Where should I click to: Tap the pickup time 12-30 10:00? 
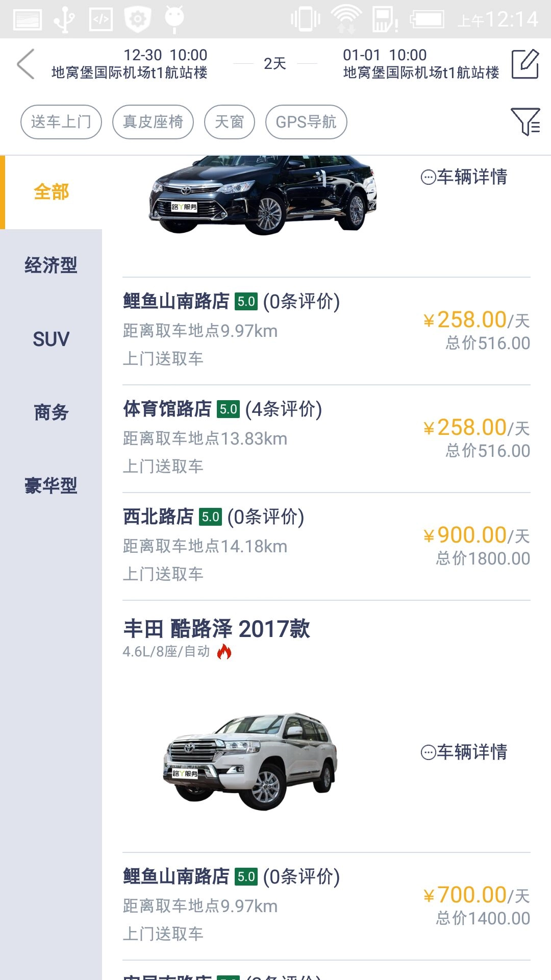pyautogui.click(x=165, y=55)
